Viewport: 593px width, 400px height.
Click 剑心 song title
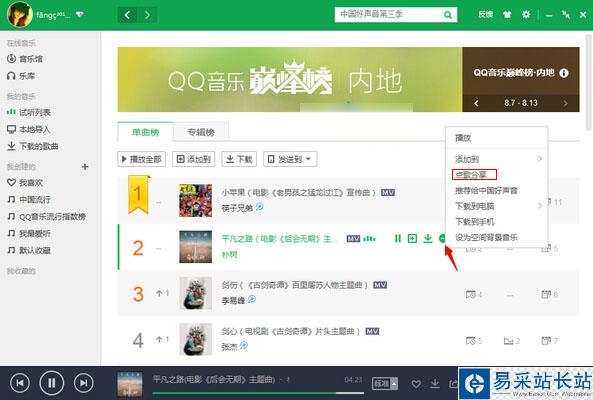click(290, 332)
